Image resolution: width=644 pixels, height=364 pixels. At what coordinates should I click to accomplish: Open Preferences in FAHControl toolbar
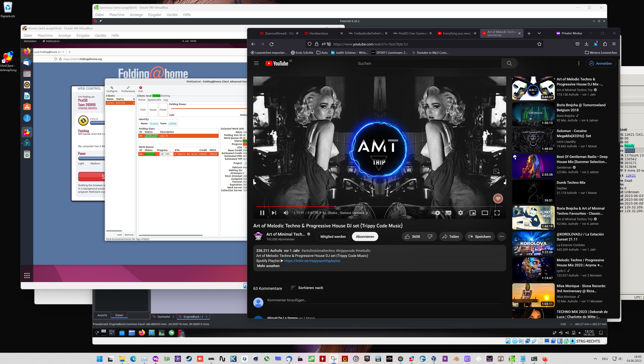[128, 89]
